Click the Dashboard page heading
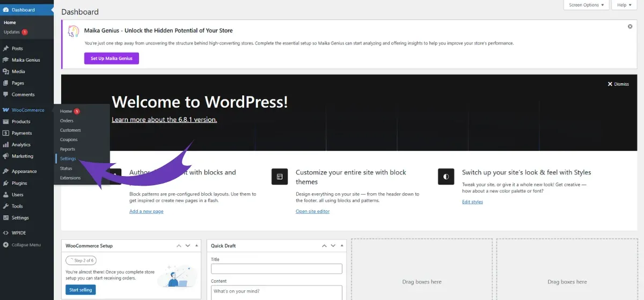 80,12
